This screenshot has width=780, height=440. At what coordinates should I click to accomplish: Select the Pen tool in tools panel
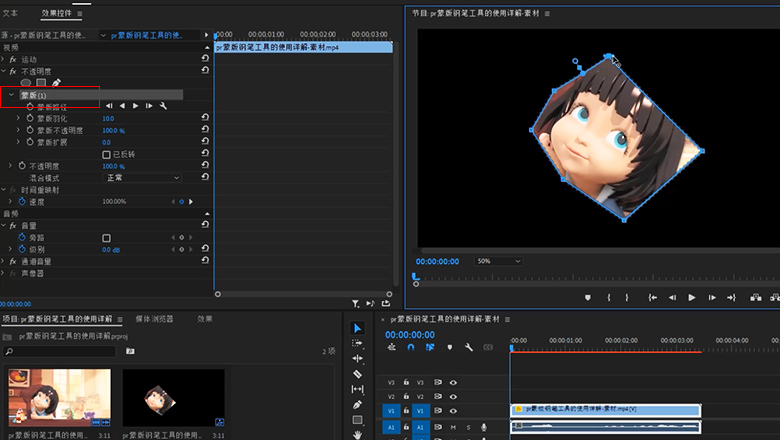357,405
